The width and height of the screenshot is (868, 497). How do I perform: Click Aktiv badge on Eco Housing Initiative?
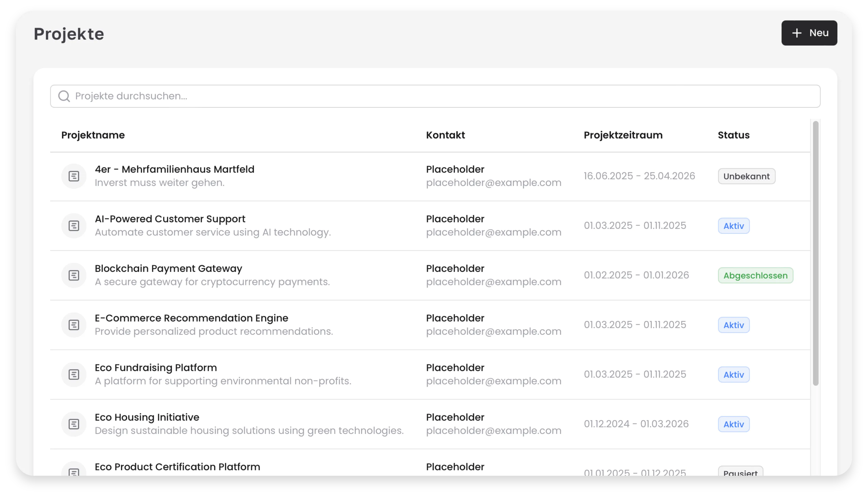click(x=733, y=424)
